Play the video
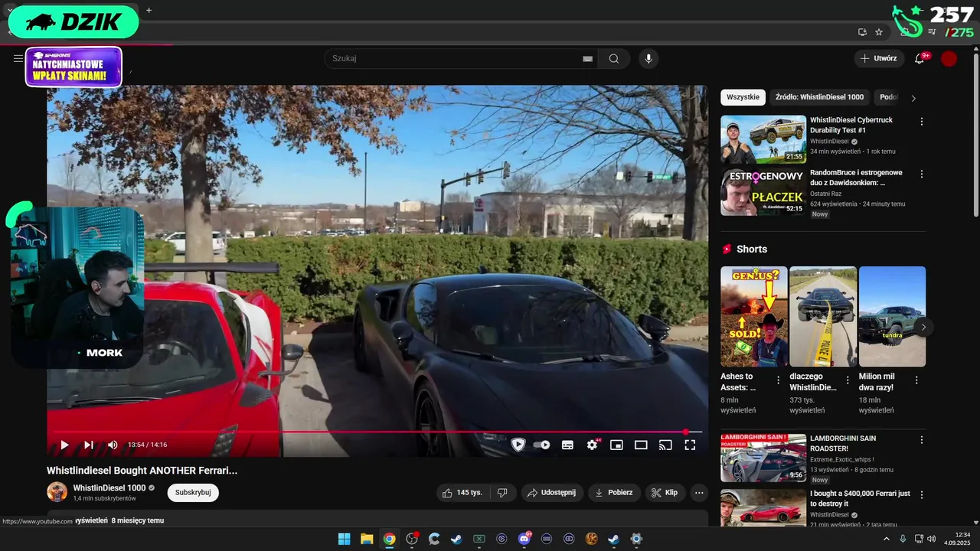The image size is (980, 551). coord(64,445)
